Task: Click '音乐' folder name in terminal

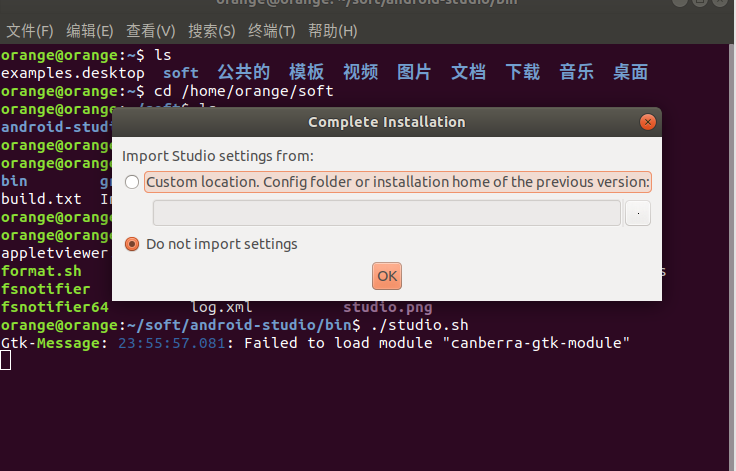Action: 576,72
